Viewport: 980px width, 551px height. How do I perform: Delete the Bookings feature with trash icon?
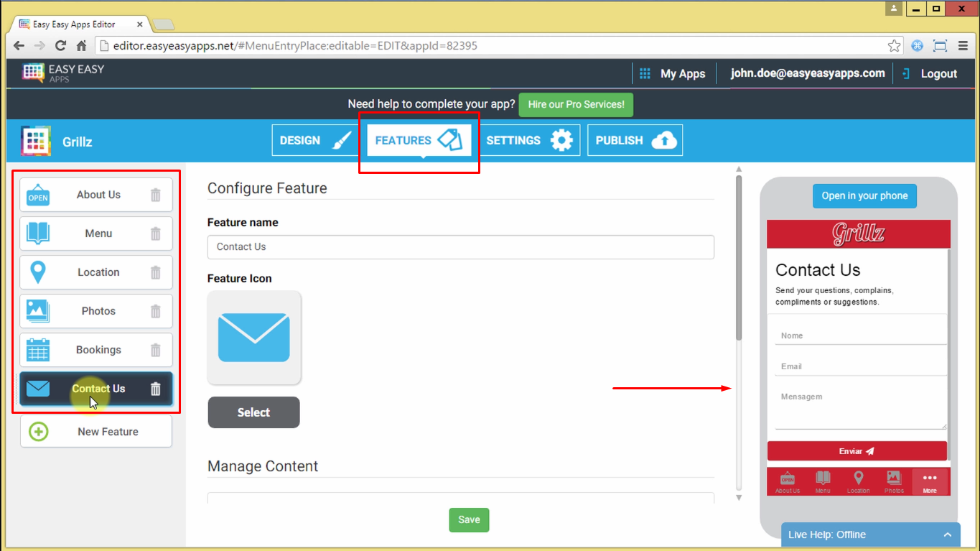point(155,350)
